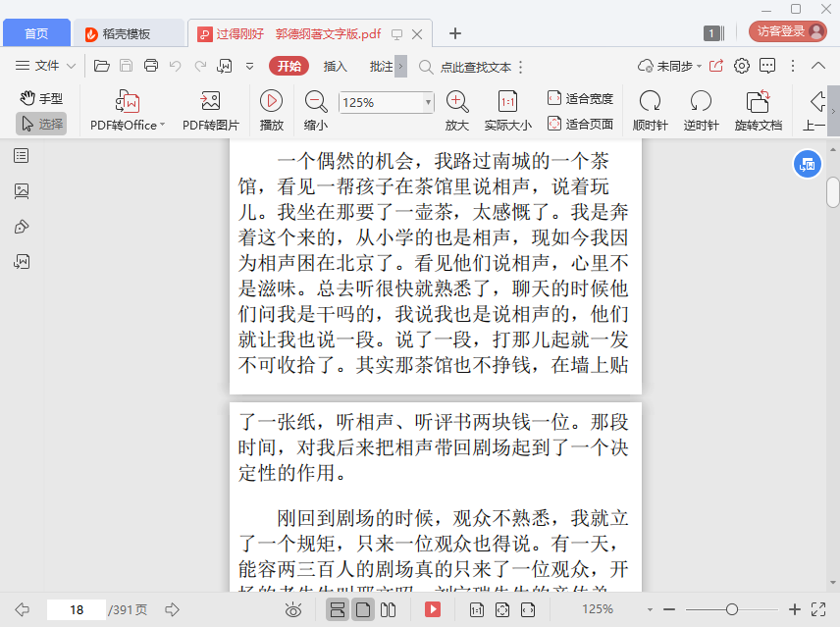
Task: Zoom in using 放大
Action: (x=457, y=111)
